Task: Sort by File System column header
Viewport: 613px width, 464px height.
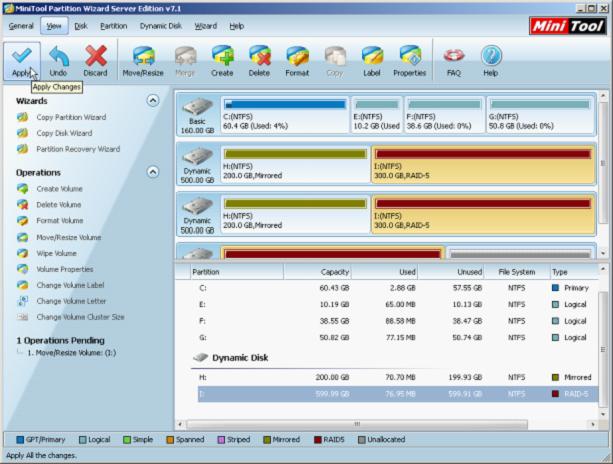Action: 517,272
